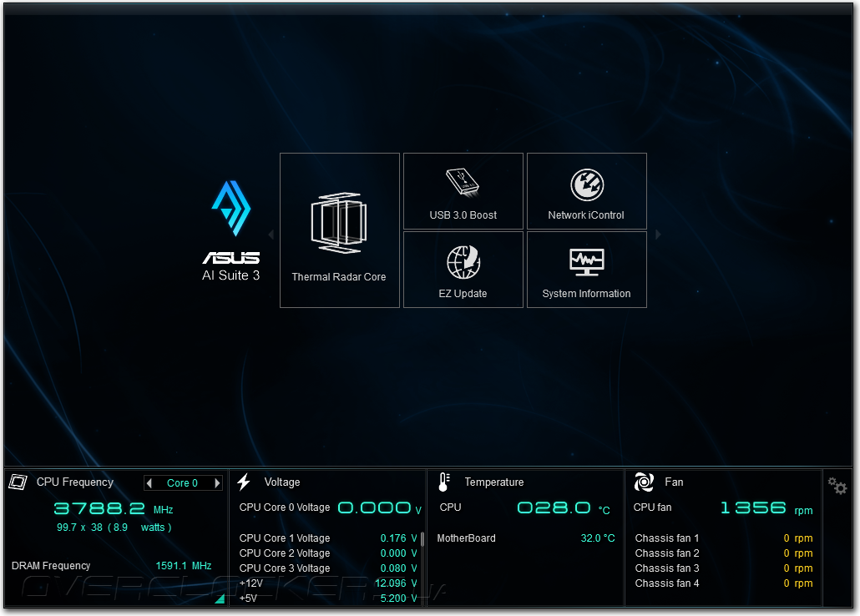Viewport: 860px width, 616px height.
Task: Click the ASUS AI Suite 3 logo
Action: click(x=231, y=231)
